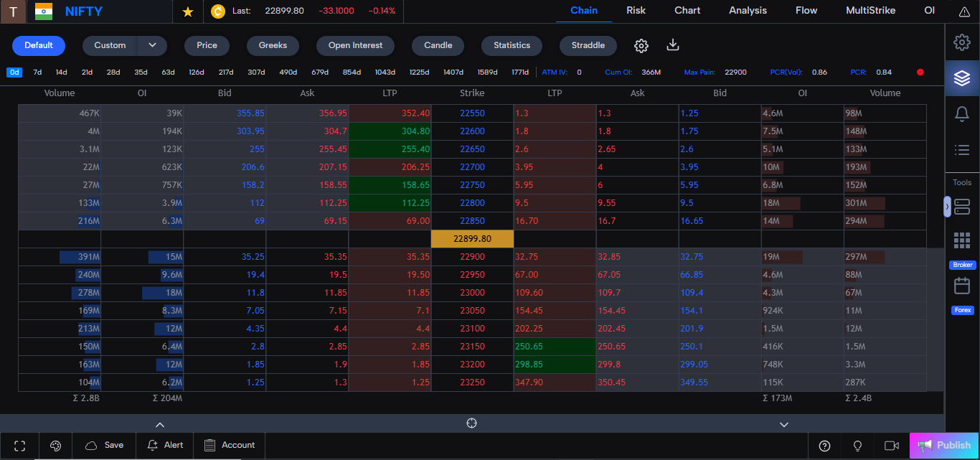Collapse the bottom panel with the chevron
This screenshot has height=460, width=980.
point(159,424)
